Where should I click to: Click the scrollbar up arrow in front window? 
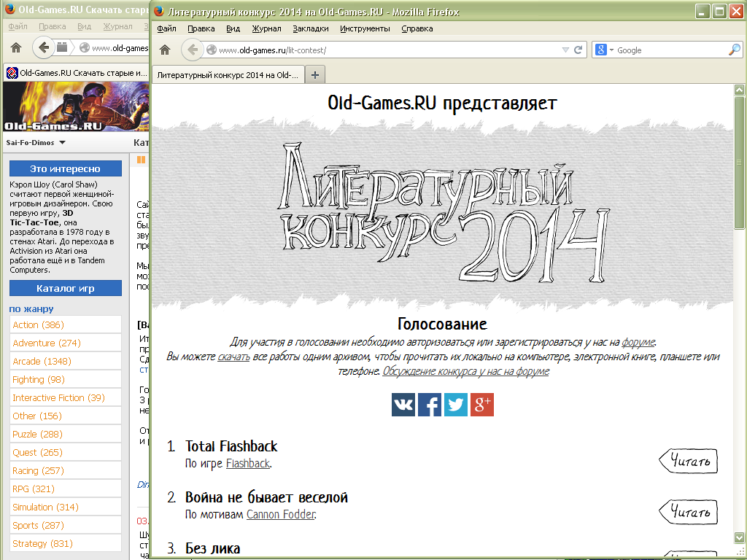tap(739, 90)
